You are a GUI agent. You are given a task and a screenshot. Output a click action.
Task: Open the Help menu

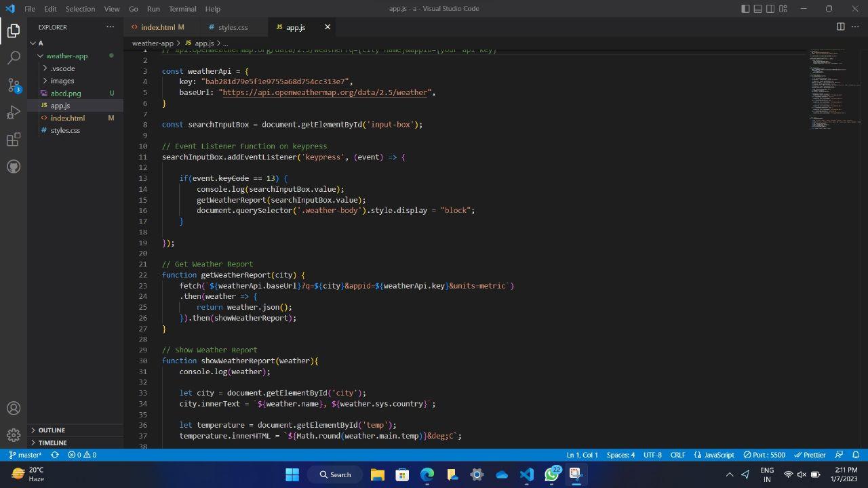[x=213, y=9]
